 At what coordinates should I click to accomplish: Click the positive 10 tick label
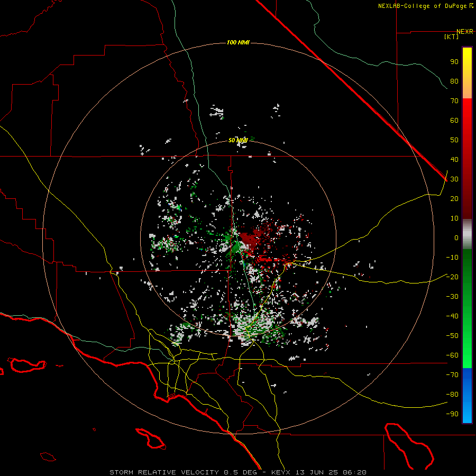pyautogui.click(x=454, y=218)
